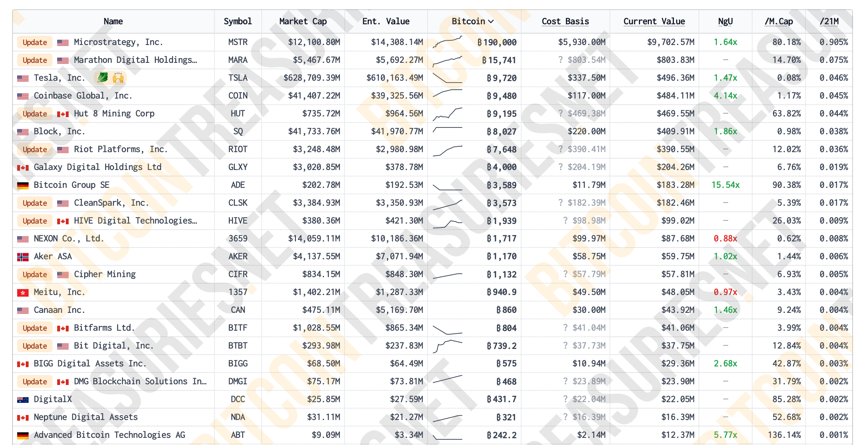Click Microstrategy's ₿190,000 bitcoin amount
The width and height of the screenshot is (868, 445).
(497, 42)
